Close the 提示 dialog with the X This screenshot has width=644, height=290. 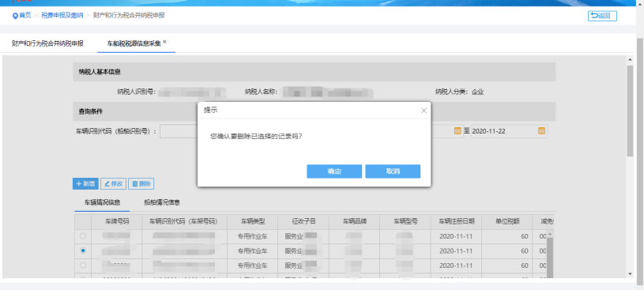tap(424, 111)
